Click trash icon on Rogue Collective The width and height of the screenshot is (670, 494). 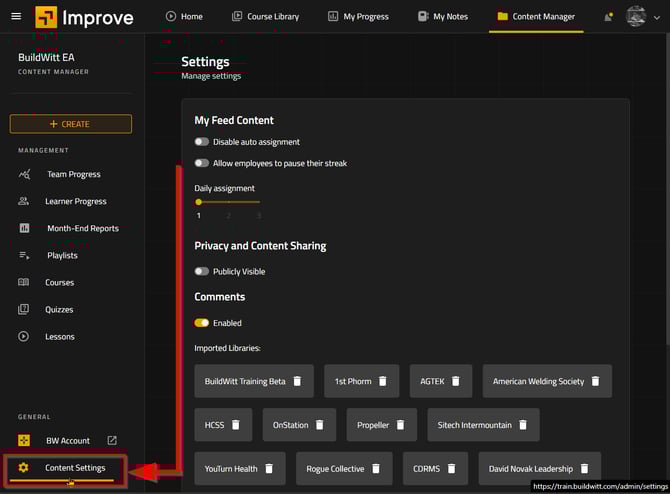pyautogui.click(x=376, y=468)
